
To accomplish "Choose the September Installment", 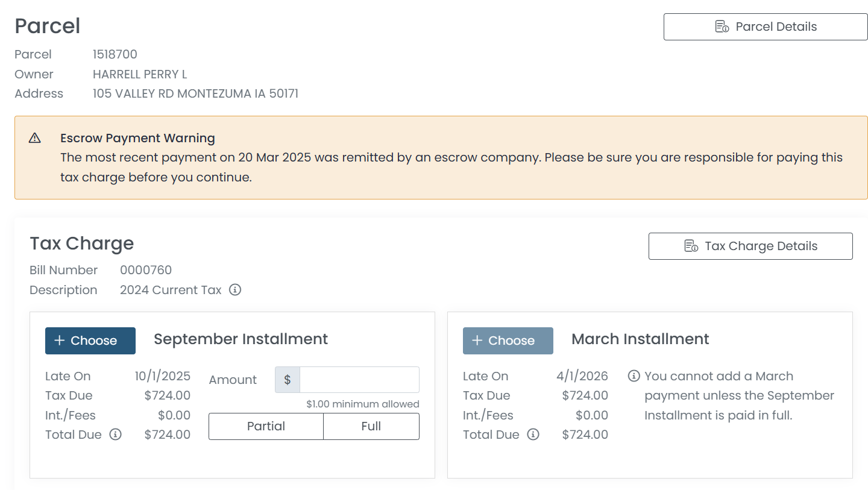I will tap(90, 341).
